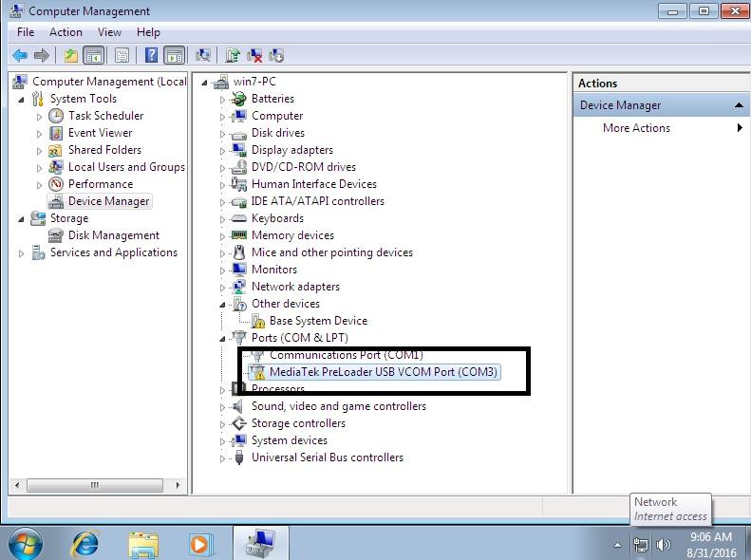Screen dimensions: 751x560
Task: Select the Performance icon
Action: pyautogui.click(x=56, y=184)
